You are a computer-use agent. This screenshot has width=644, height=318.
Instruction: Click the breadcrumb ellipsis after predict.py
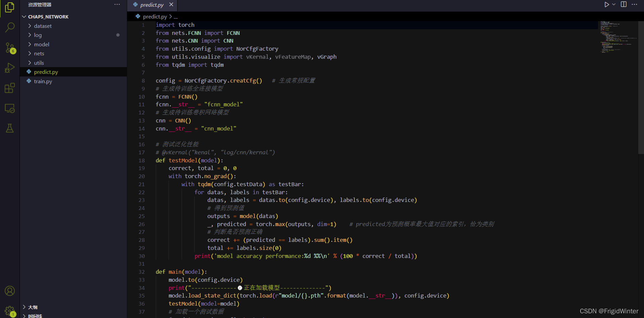tap(176, 17)
